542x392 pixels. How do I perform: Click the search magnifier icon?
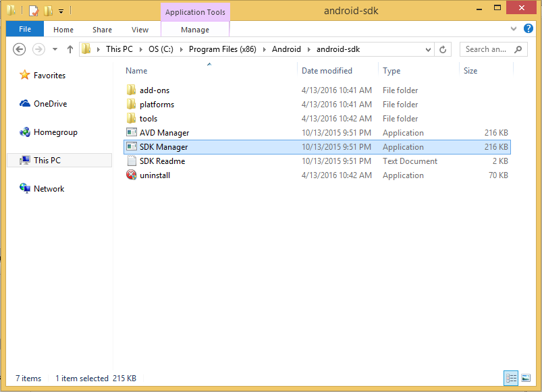pyautogui.click(x=518, y=49)
